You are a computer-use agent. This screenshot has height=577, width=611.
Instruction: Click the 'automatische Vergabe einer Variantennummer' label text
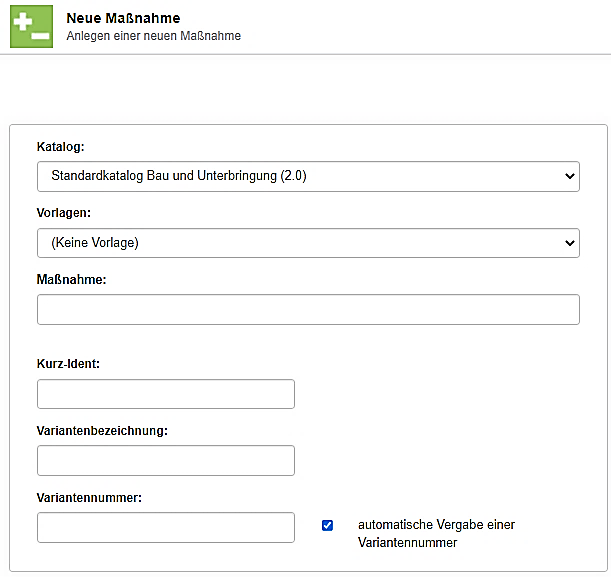[435, 533]
